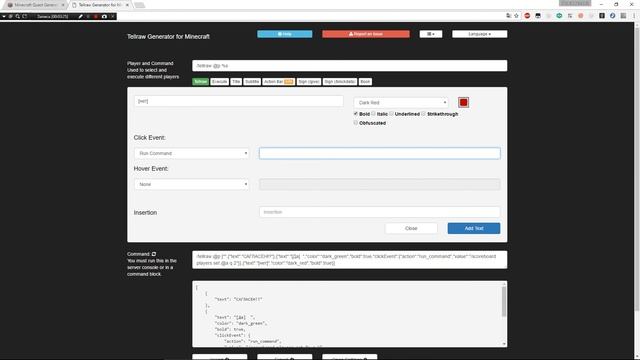Viewport: 640px width, 360px height.
Task: Select the Sign (blockdata) tab
Action: [340, 82]
